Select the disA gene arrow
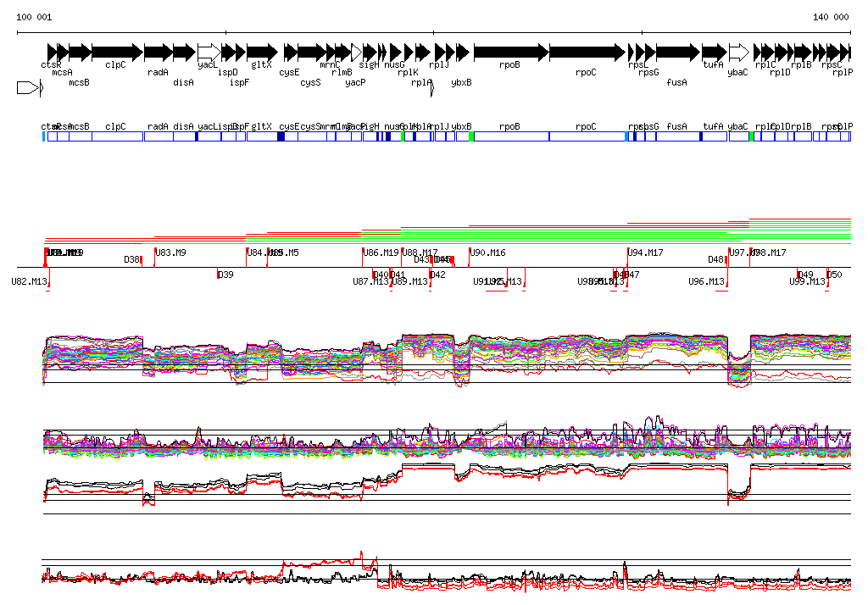 pyautogui.click(x=184, y=53)
